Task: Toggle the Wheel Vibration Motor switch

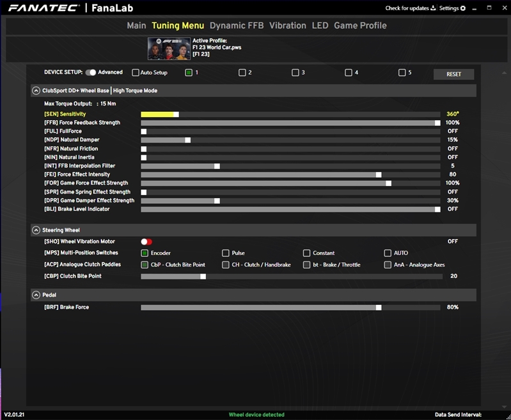Action: click(146, 242)
